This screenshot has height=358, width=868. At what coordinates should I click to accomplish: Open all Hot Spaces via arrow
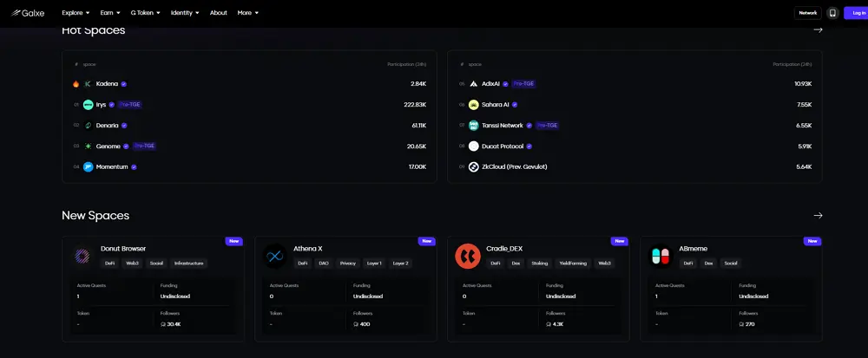818,29
